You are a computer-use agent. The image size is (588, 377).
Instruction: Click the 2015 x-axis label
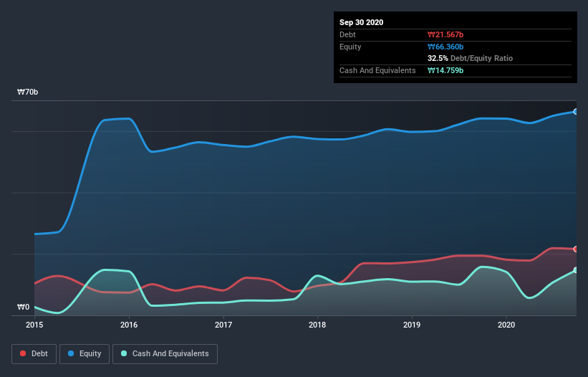pyautogui.click(x=34, y=325)
